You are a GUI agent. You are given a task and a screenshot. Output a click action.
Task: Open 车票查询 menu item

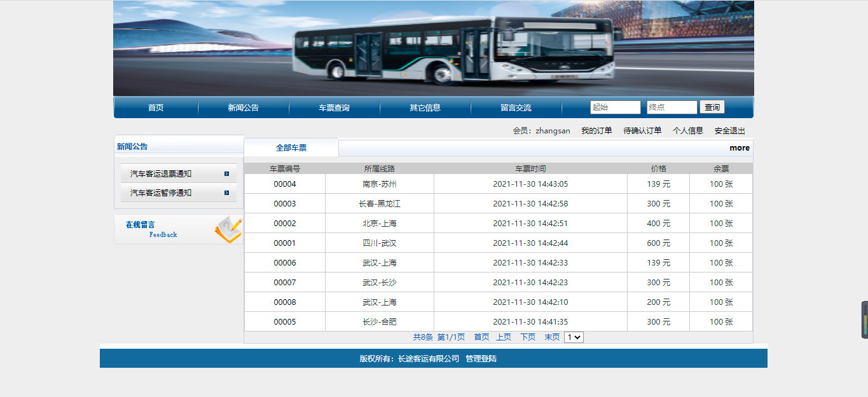click(334, 107)
